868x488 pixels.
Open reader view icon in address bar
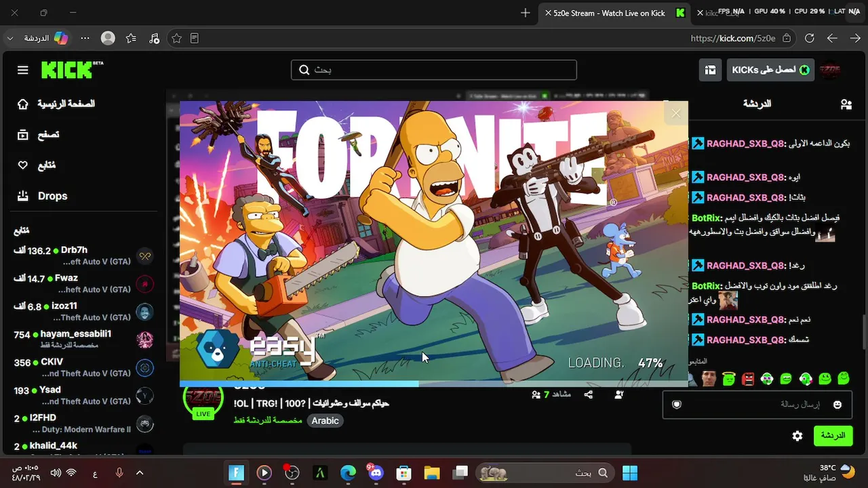[195, 39]
